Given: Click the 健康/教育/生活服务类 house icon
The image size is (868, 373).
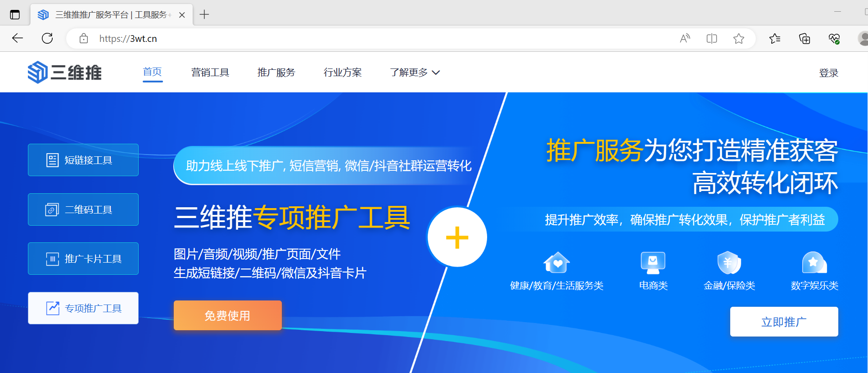Looking at the screenshot, I should (557, 262).
